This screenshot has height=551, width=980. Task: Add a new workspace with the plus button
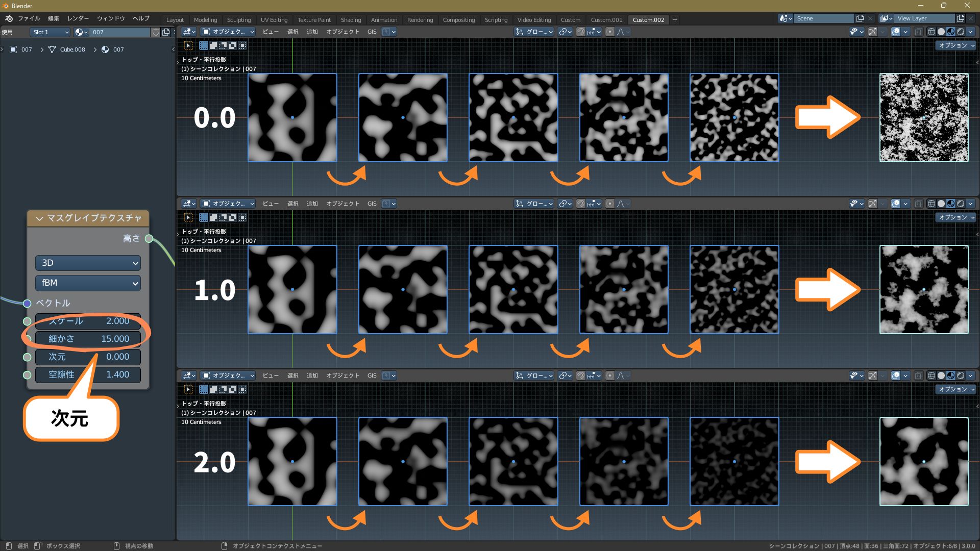coord(675,20)
